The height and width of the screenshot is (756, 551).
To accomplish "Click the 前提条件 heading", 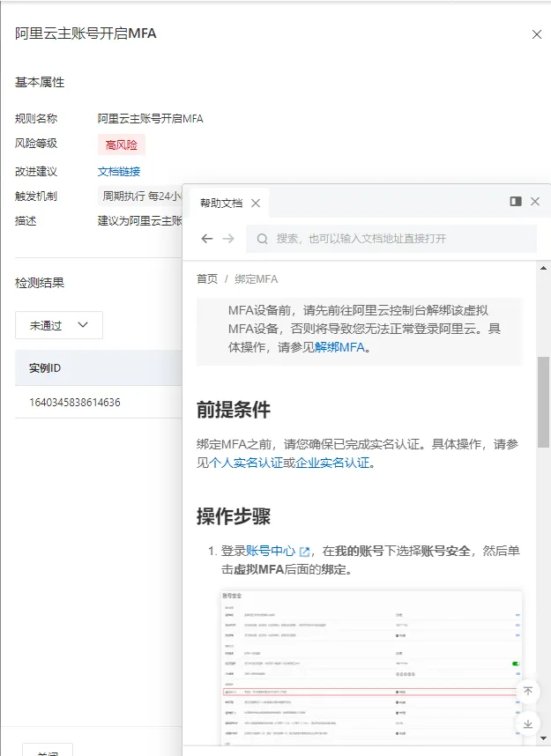I will click(x=233, y=410).
